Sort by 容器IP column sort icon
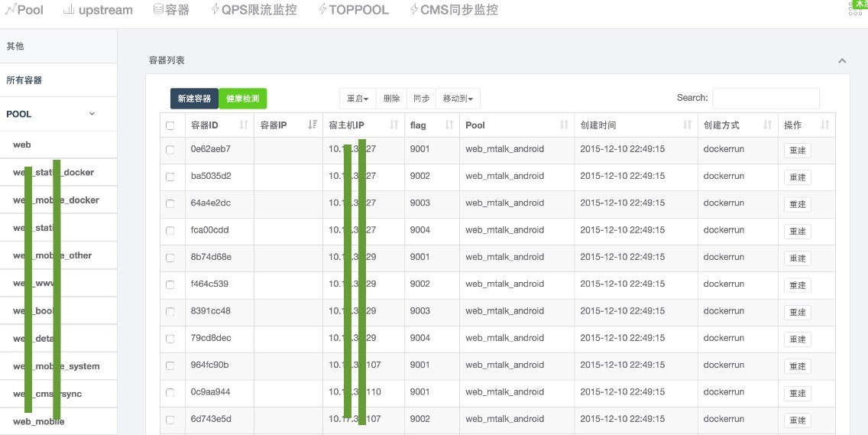The image size is (868, 435). [x=313, y=125]
